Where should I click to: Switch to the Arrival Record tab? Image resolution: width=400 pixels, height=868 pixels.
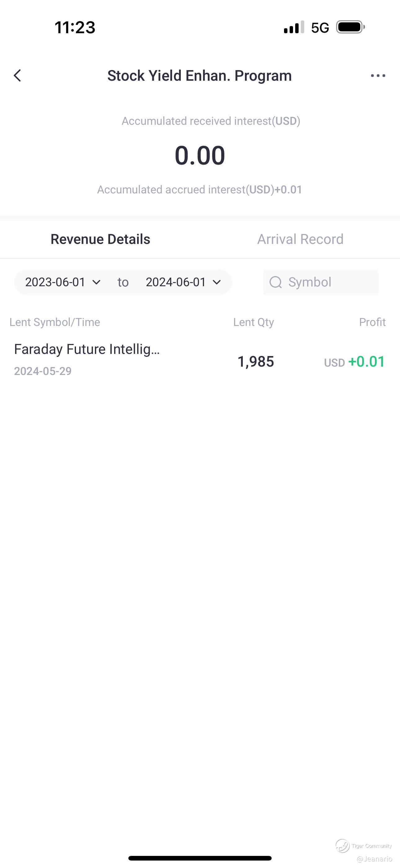click(300, 239)
